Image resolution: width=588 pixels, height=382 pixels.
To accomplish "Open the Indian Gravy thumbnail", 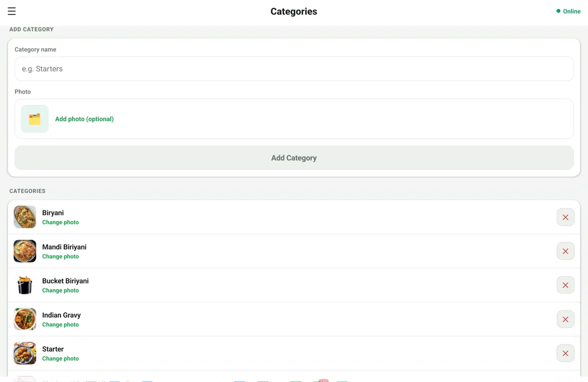I will [x=25, y=319].
